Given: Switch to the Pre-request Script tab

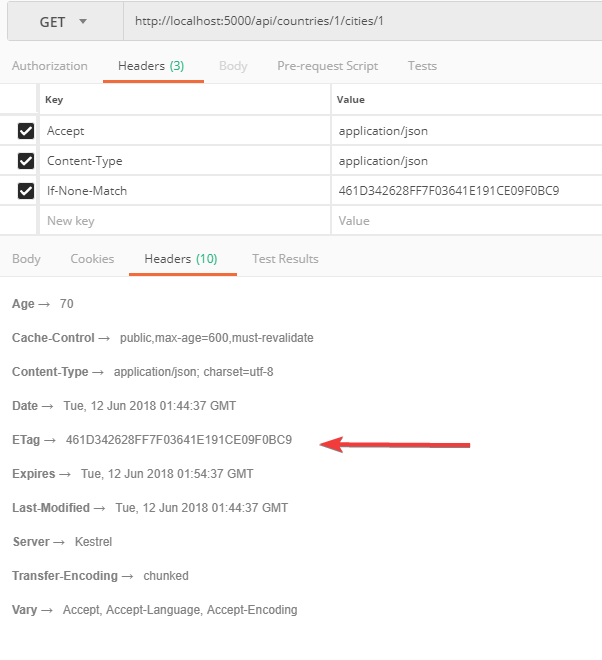Looking at the screenshot, I should click(x=327, y=66).
